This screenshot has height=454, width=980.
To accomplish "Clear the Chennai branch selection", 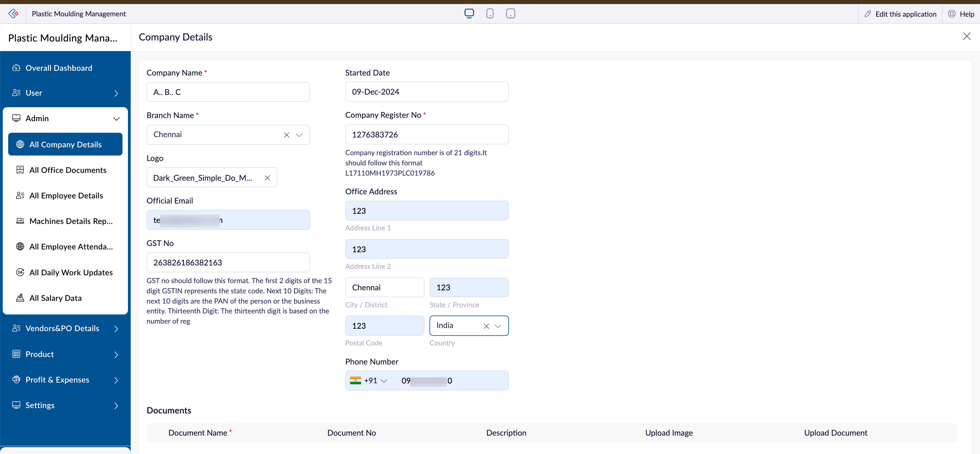I will [287, 135].
